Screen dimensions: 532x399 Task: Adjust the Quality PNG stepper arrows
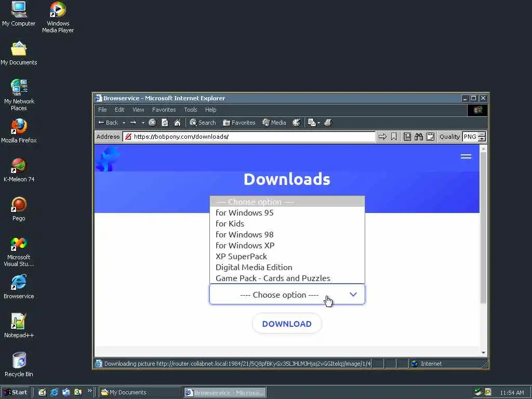click(x=482, y=137)
